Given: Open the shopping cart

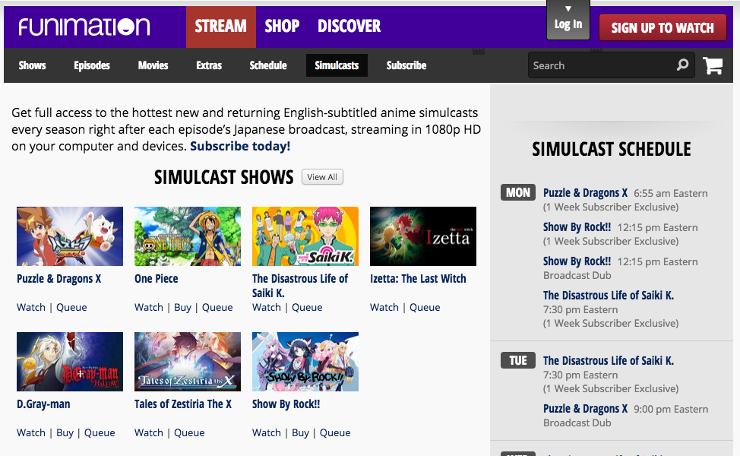Looking at the screenshot, I should 713,65.
